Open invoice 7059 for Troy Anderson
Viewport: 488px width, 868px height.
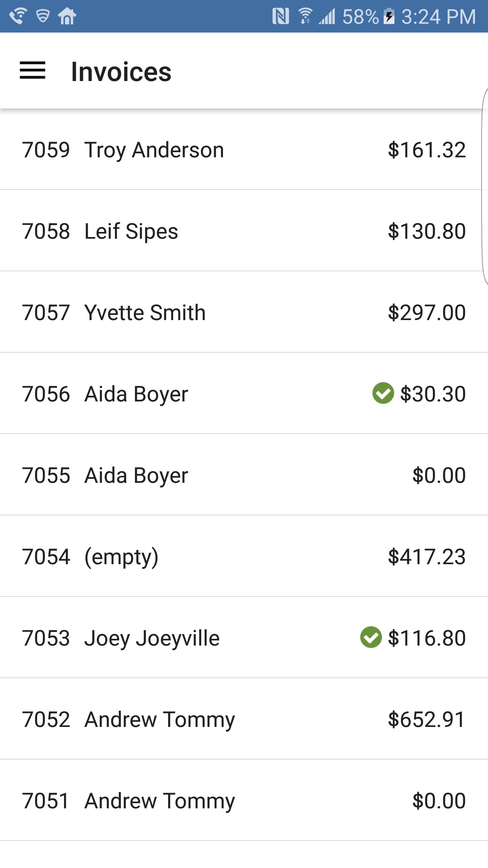pos(154,150)
